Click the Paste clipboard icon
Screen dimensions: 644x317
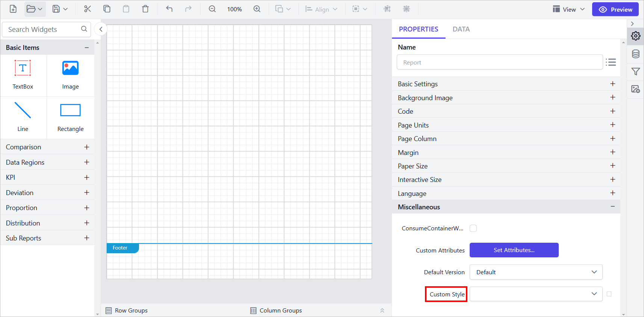[126, 9]
